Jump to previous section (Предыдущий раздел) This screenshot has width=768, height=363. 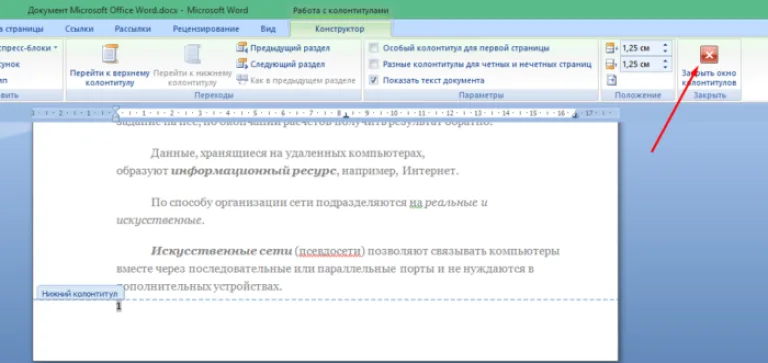283,48
